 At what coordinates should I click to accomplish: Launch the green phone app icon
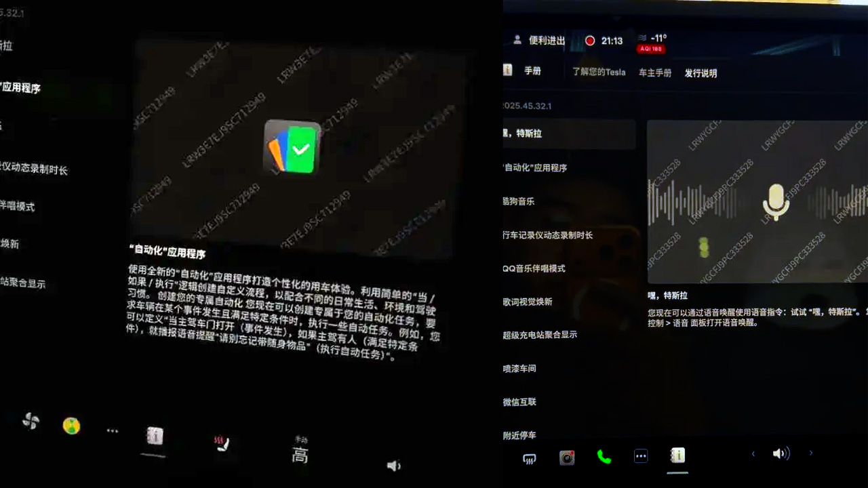604,457
